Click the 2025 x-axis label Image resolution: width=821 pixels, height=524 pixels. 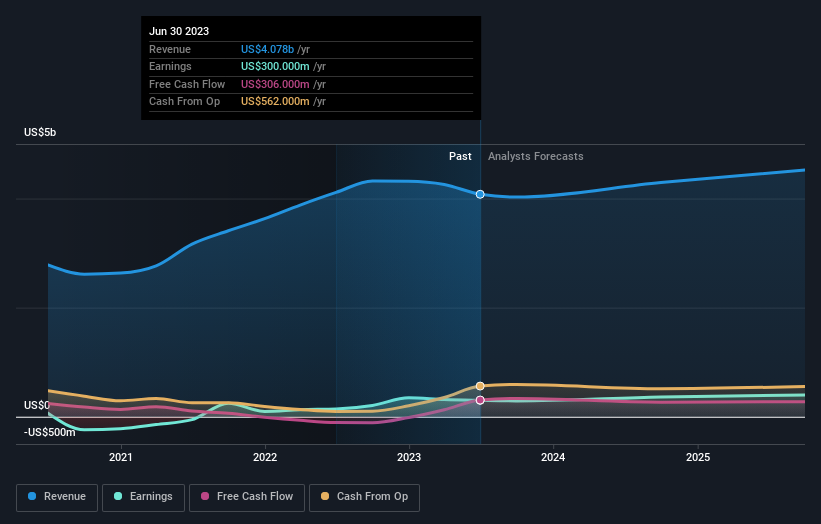coord(698,458)
